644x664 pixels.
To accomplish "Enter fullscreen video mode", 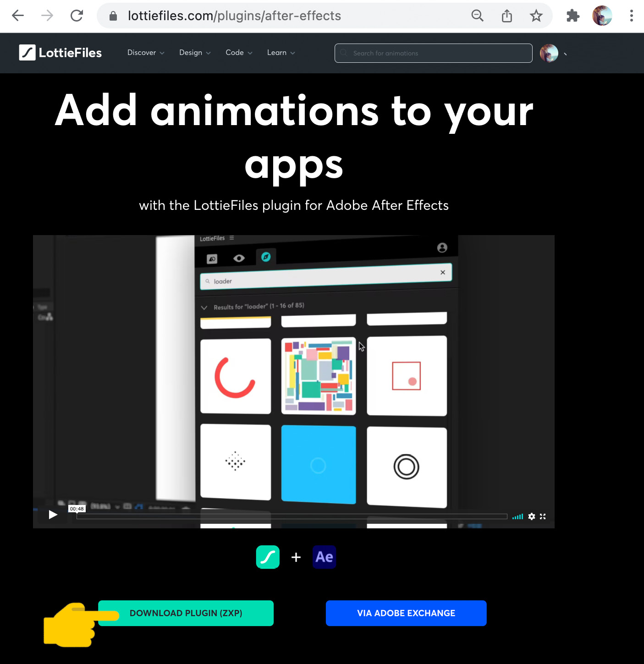I will pyautogui.click(x=543, y=516).
